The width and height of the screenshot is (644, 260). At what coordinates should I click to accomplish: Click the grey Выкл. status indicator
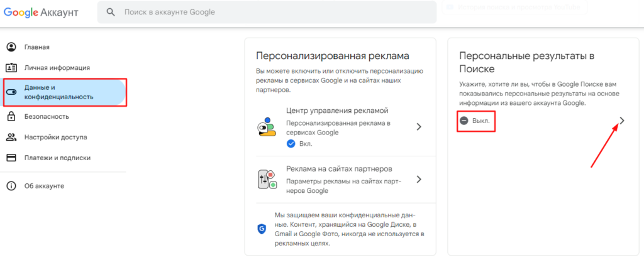click(475, 121)
